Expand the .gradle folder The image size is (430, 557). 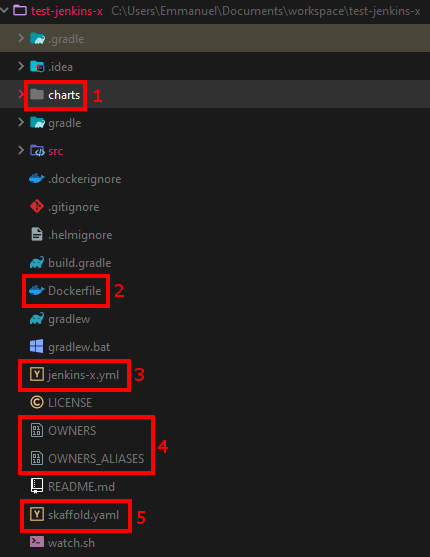[21, 38]
